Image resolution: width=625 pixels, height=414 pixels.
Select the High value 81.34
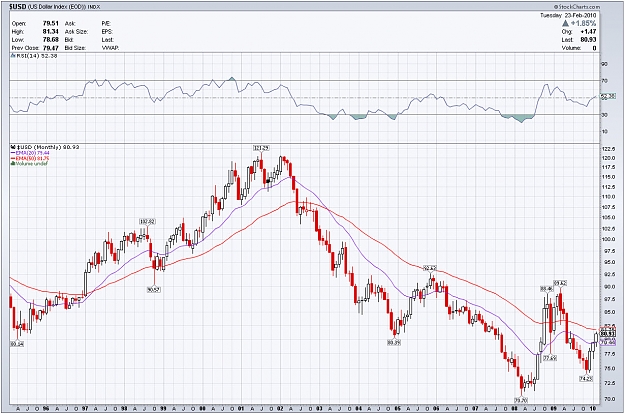point(51,31)
